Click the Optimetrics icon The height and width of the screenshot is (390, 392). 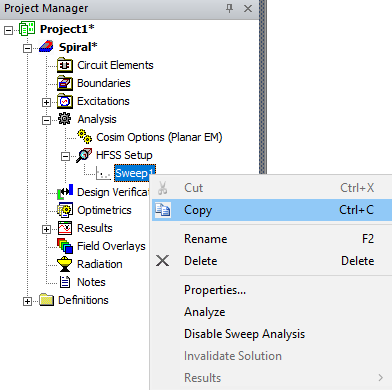click(65, 210)
